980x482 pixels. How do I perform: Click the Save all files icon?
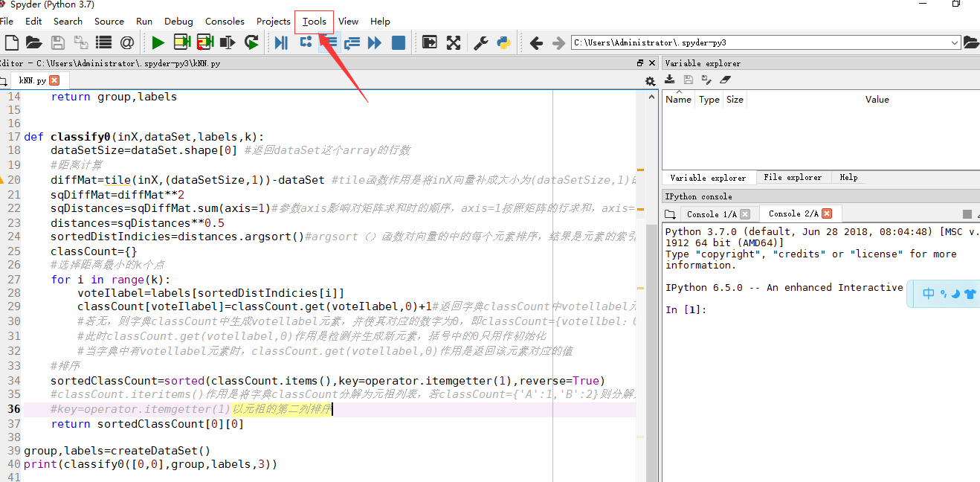click(80, 42)
